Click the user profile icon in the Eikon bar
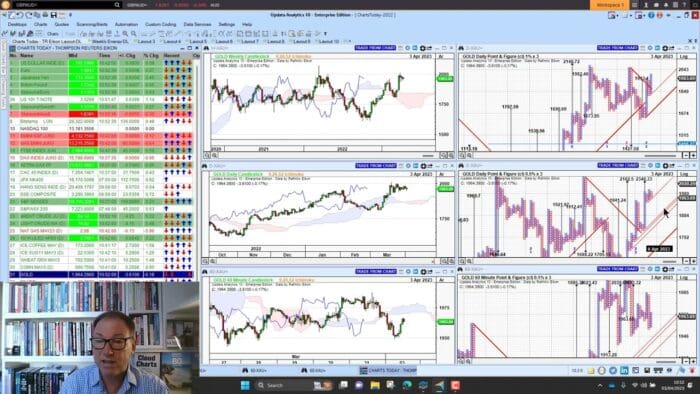 (646, 5)
